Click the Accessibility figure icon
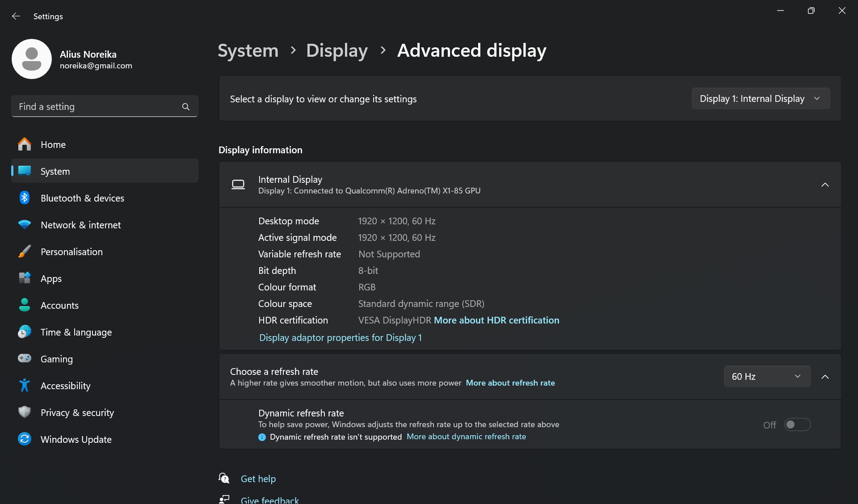 tap(25, 386)
